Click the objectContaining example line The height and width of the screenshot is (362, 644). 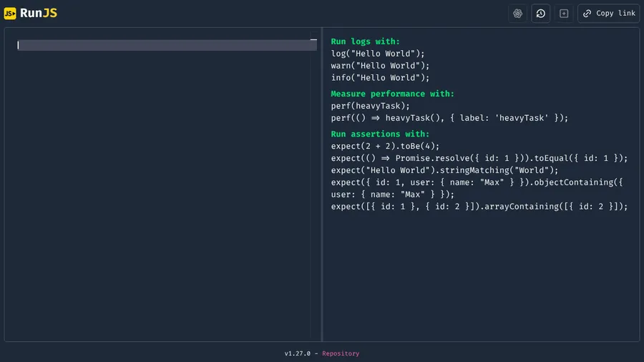pyautogui.click(x=477, y=188)
